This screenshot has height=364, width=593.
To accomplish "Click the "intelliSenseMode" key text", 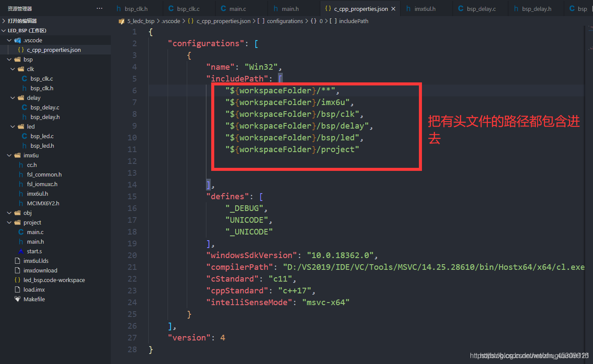I will (249, 302).
